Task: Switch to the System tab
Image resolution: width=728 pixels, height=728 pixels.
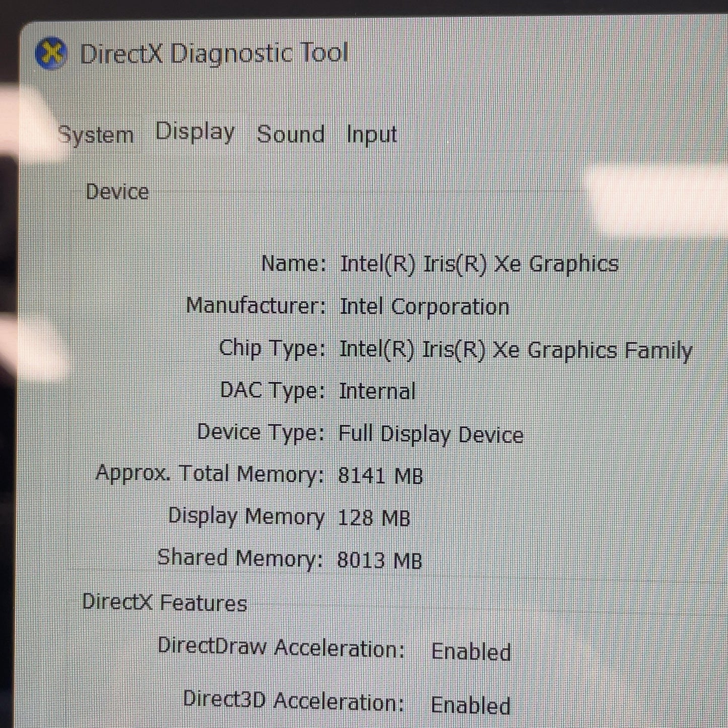Action: coord(96,135)
